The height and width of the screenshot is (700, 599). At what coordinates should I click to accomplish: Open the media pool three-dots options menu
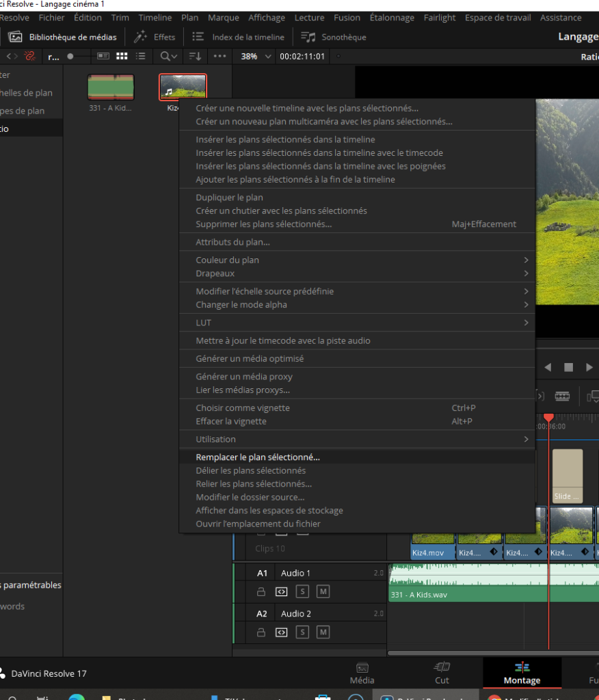219,56
